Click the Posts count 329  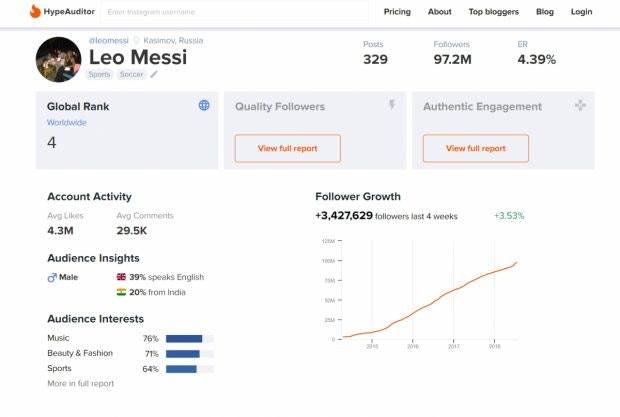[x=375, y=59]
